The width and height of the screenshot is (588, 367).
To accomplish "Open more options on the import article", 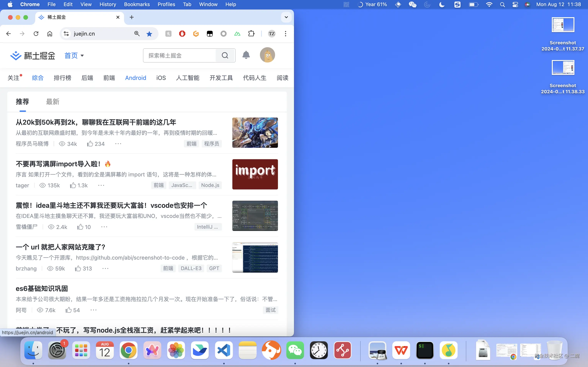I will [x=101, y=185].
